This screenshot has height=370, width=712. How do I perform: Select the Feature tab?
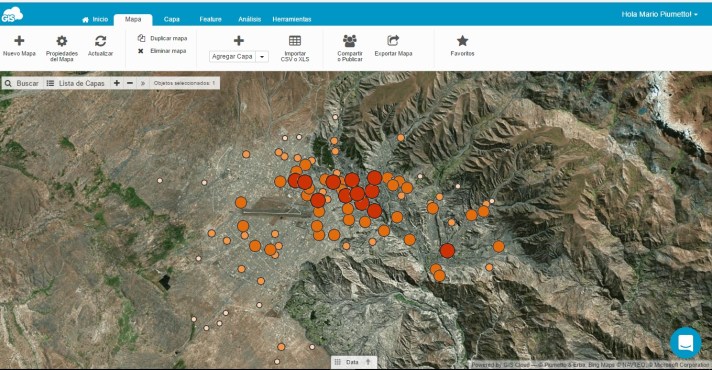tap(210, 19)
